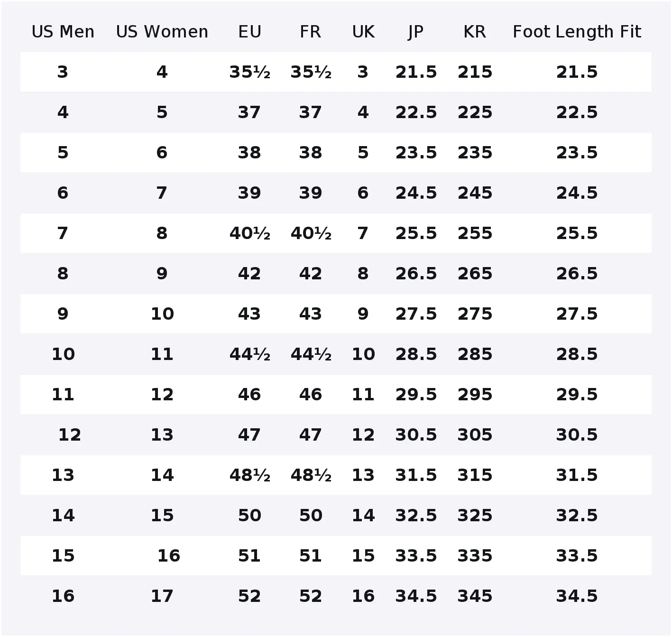Select US Women size 16 cell
The width and height of the screenshot is (672, 637).
click(x=169, y=556)
